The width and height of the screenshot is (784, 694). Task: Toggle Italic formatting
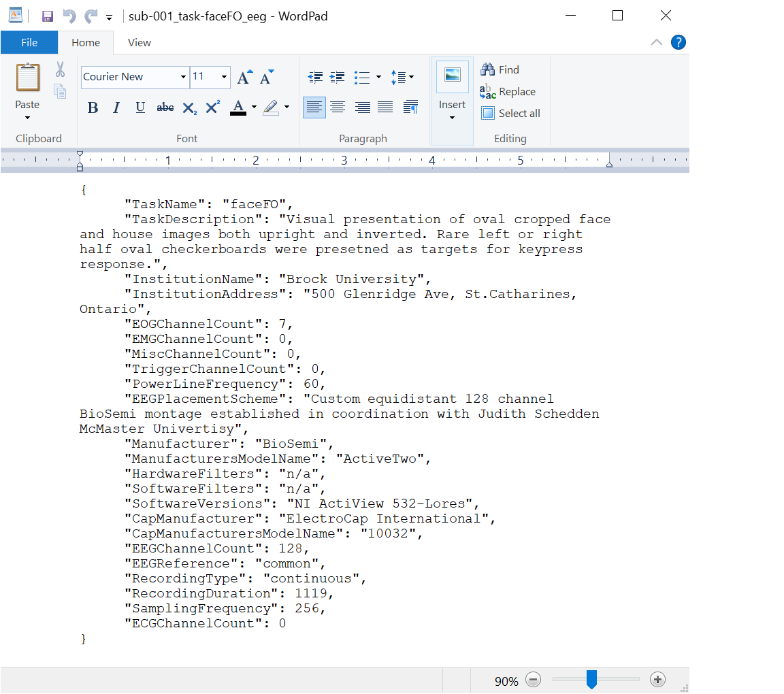[x=116, y=108]
